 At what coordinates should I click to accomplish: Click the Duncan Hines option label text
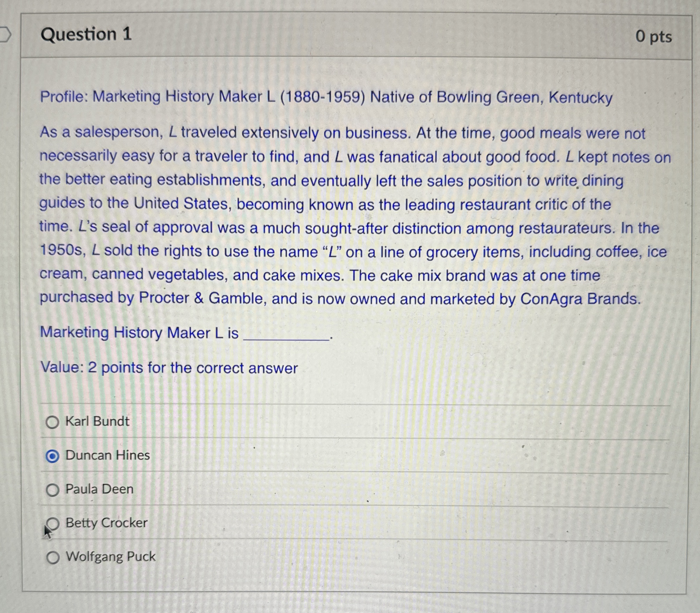(x=108, y=455)
